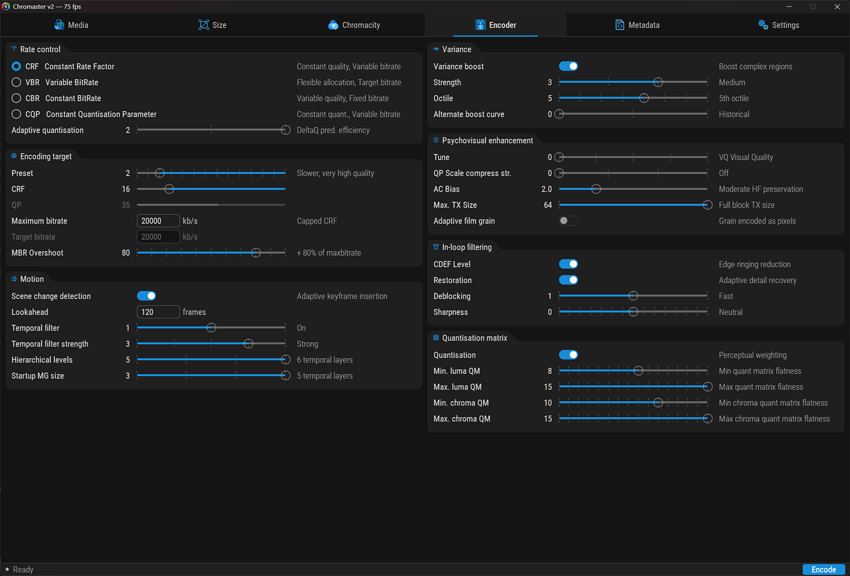Click the Encode button
Screen dimensions: 850x576
coord(823,569)
